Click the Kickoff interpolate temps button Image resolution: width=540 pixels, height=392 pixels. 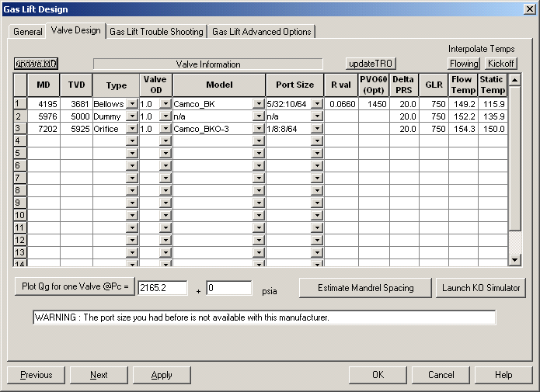[501, 64]
